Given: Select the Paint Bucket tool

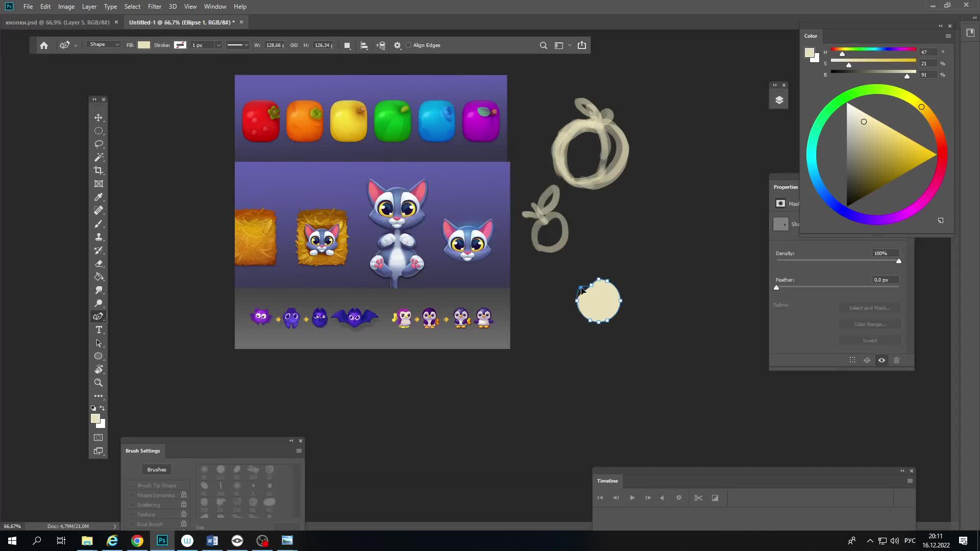Looking at the screenshot, I should pyautogui.click(x=99, y=277).
